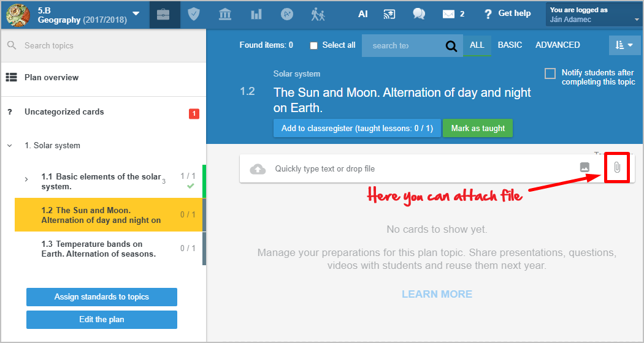Screen dimensions: 644x343
Task: Open the class 5.B Geography dropdown
Action: click(x=136, y=14)
